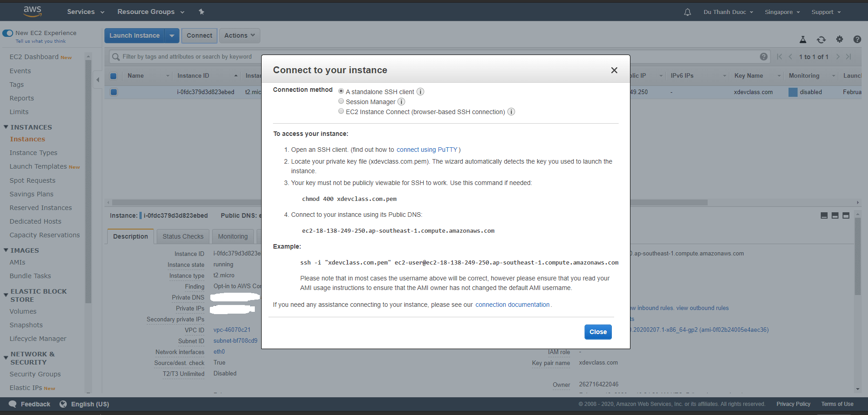868x415 pixels.
Task: Select Session Manager option
Action: (341, 101)
